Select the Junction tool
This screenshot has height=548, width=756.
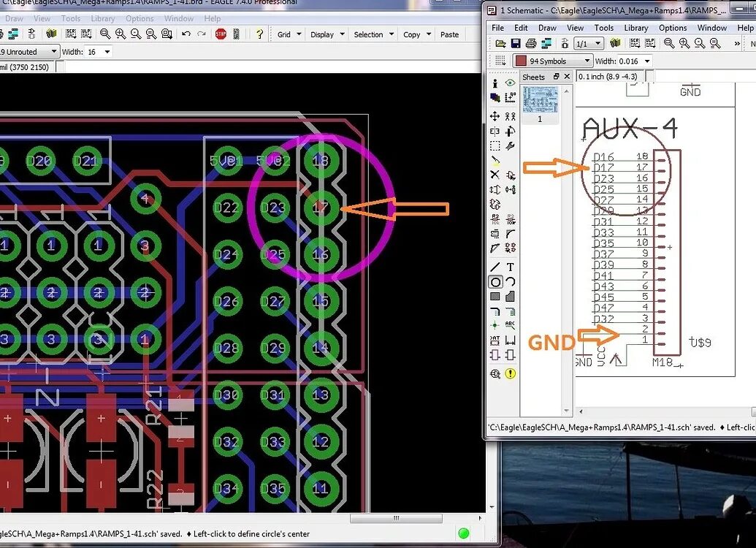pos(495,326)
